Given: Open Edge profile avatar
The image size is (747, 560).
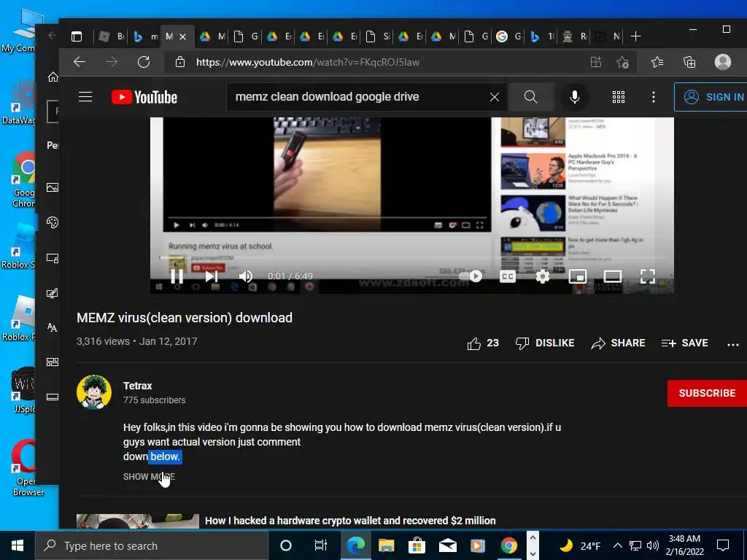Looking at the screenshot, I should point(722,62).
